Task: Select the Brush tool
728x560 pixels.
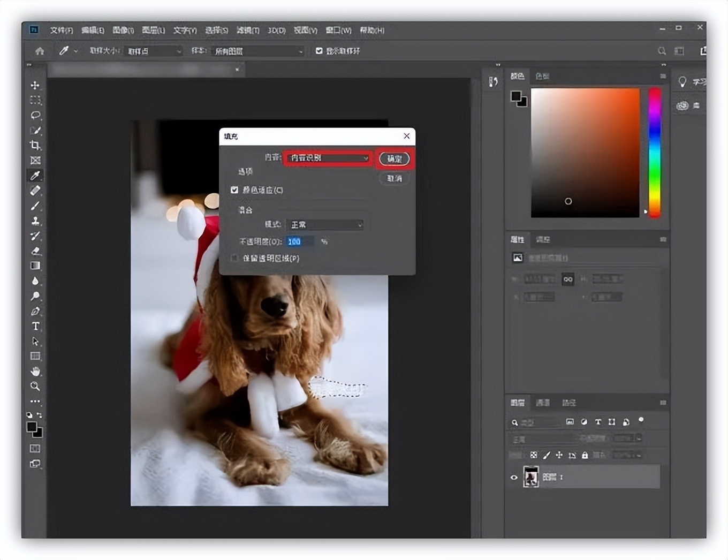Action: [35, 206]
